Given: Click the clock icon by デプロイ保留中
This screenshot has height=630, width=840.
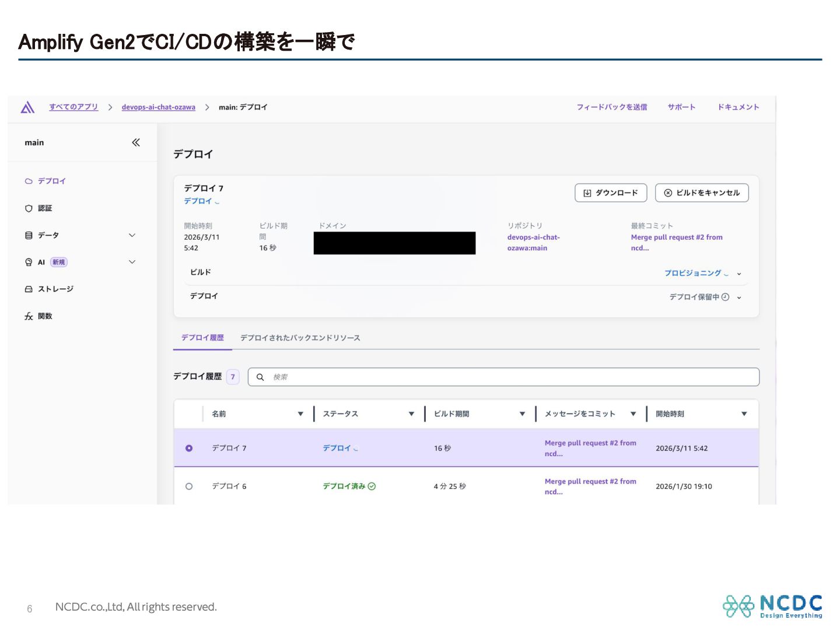Looking at the screenshot, I should (x=726, y=297).
